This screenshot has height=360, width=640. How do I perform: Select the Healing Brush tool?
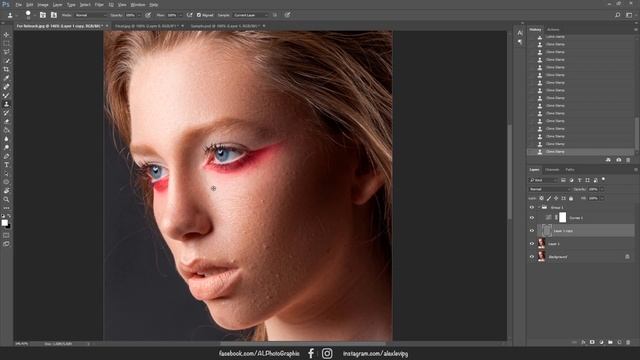click(x=6, y=87)
